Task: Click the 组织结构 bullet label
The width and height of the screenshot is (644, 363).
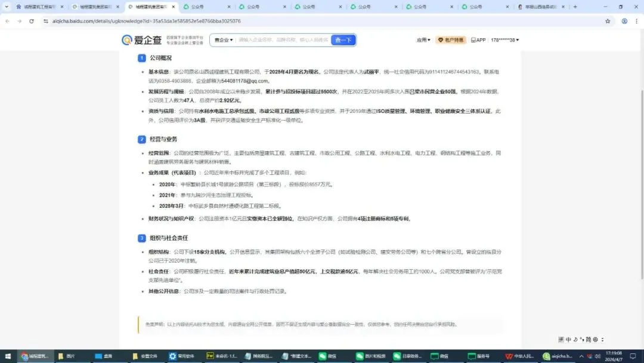Action: (x=159, y=252)
